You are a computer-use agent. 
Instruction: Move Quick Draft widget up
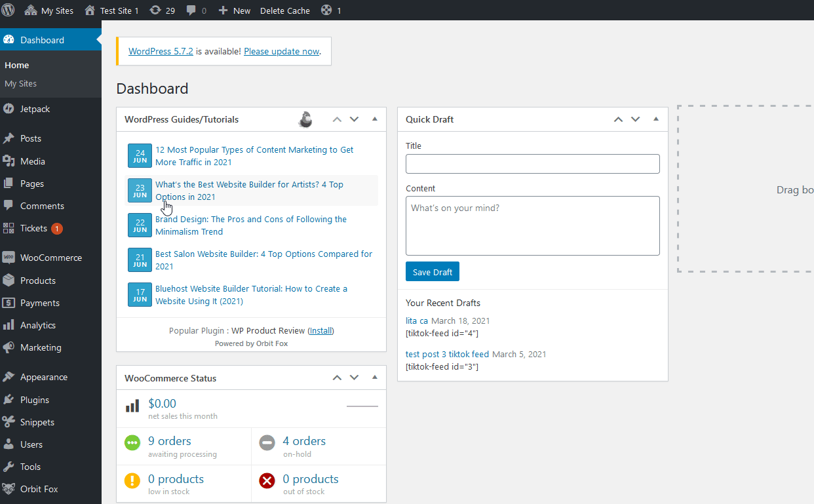(618, 119)
